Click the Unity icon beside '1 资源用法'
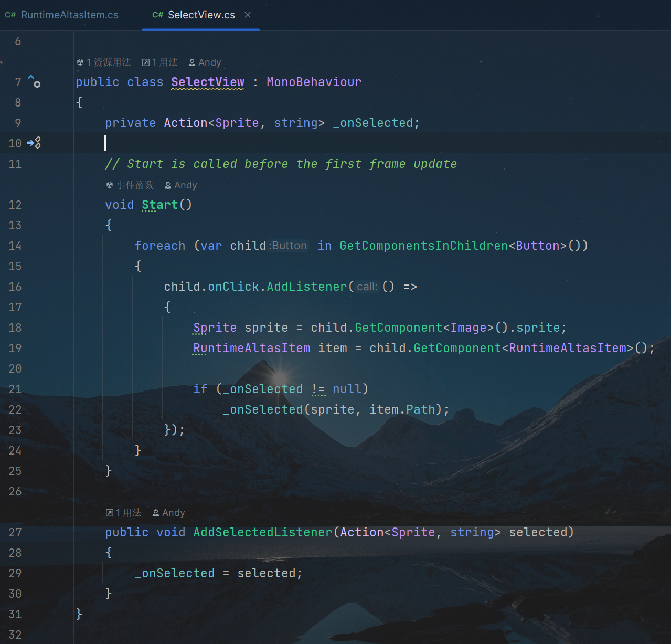This screenshot has height=644, width=671. [x=80, y=62]
